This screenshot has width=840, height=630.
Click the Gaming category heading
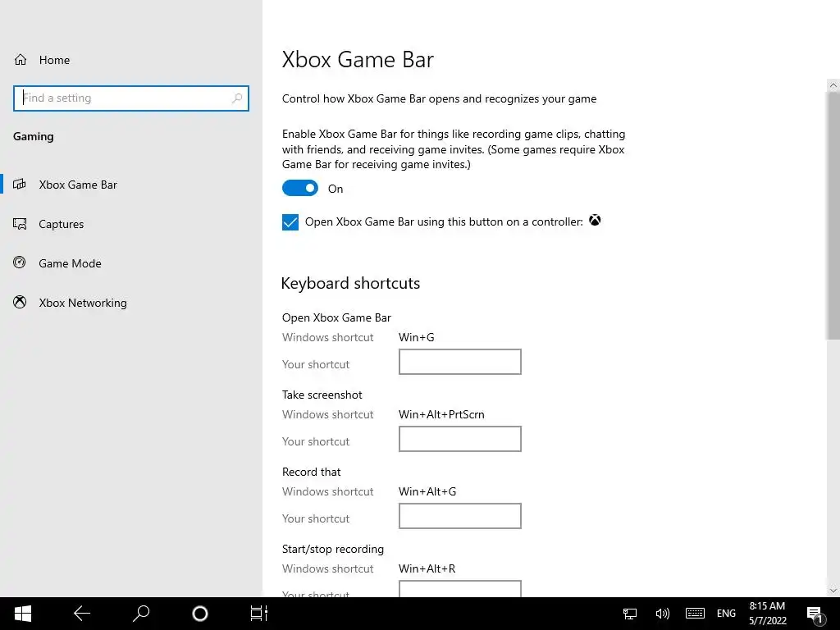click(33, 137)
